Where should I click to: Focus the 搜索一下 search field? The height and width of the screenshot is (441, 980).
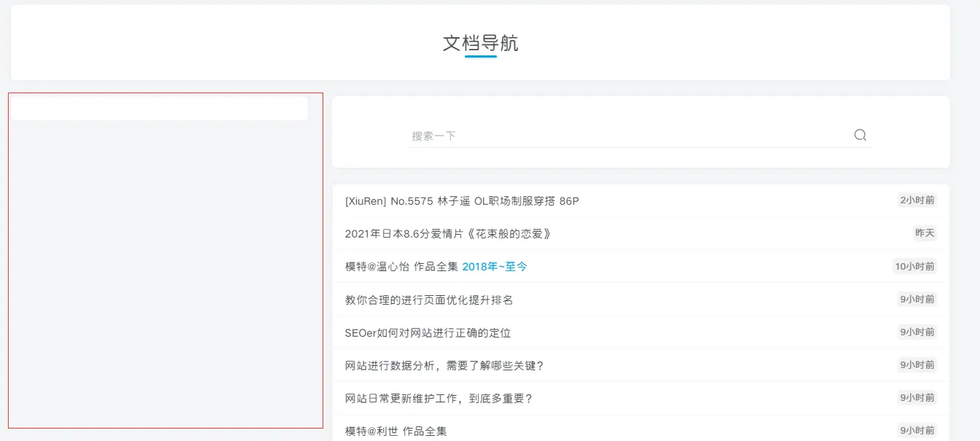pos(629,136)
